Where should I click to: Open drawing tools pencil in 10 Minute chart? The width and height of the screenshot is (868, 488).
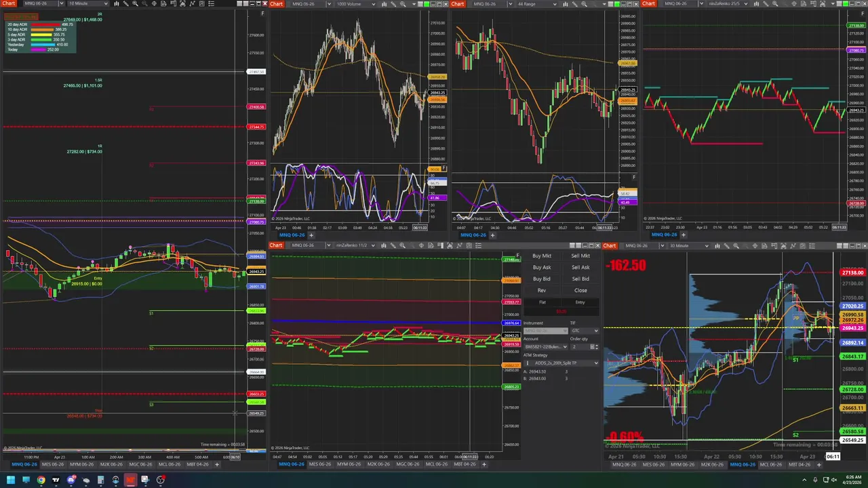(126, 4)
